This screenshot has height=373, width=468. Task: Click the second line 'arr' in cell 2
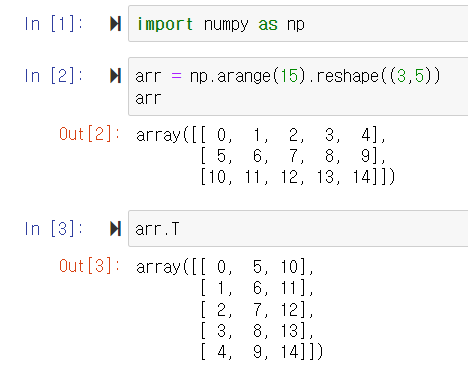tap(148, 99)
